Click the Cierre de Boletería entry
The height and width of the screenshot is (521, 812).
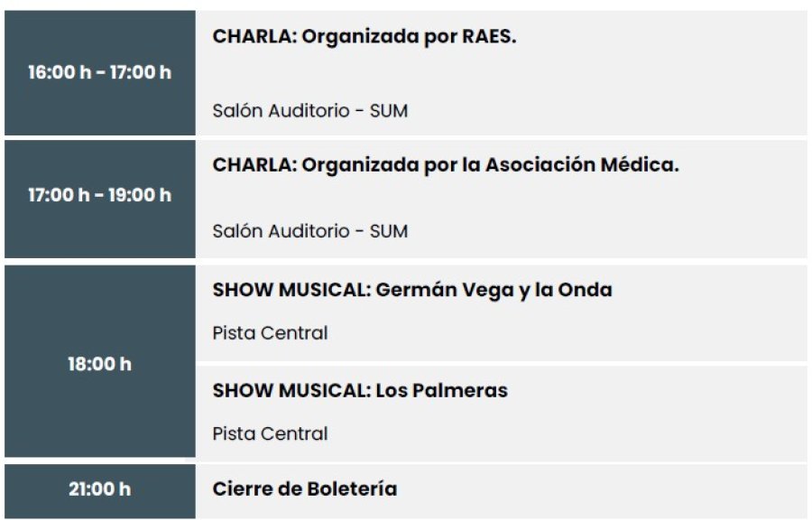(305, 488)
